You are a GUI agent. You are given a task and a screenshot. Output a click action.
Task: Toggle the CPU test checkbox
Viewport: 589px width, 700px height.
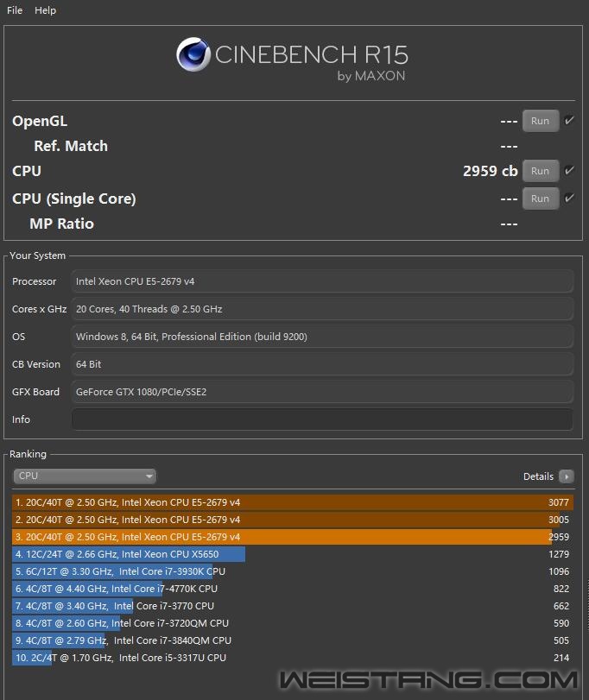pyautogui.click(x=569, y=171)
